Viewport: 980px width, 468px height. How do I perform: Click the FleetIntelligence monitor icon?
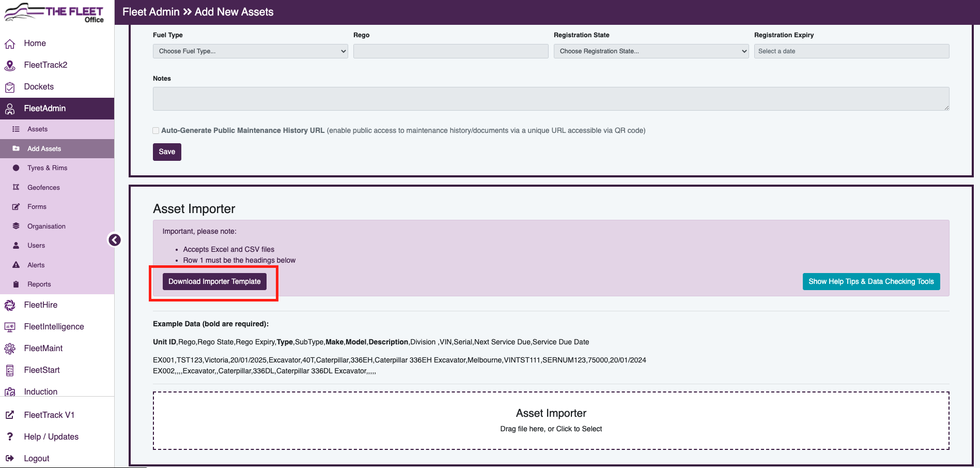pos(10,327)
